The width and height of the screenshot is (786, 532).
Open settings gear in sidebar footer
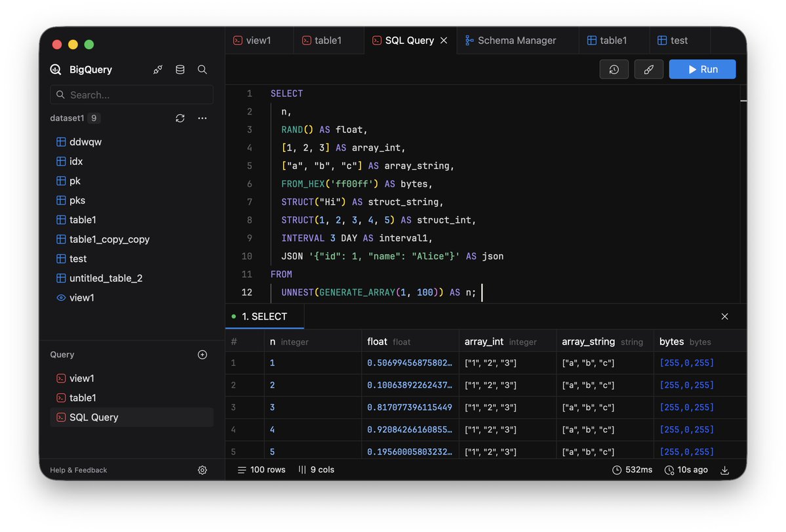click(203, 470)
